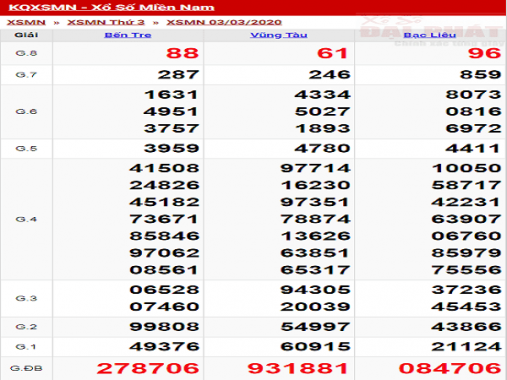Open the XSMN 03/03/2020 breadcrumb link
Screen dimensions: 507x380
[224, 22]
